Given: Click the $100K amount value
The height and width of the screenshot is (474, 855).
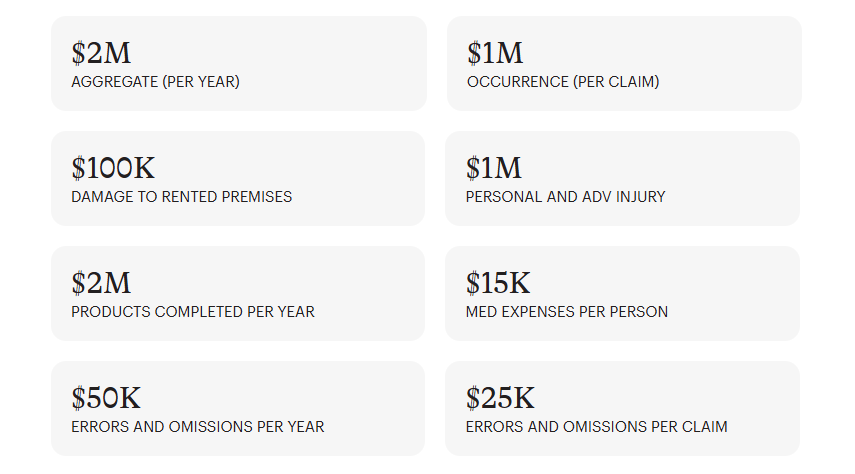Looking at the screenshot, I should pos(113,168).
